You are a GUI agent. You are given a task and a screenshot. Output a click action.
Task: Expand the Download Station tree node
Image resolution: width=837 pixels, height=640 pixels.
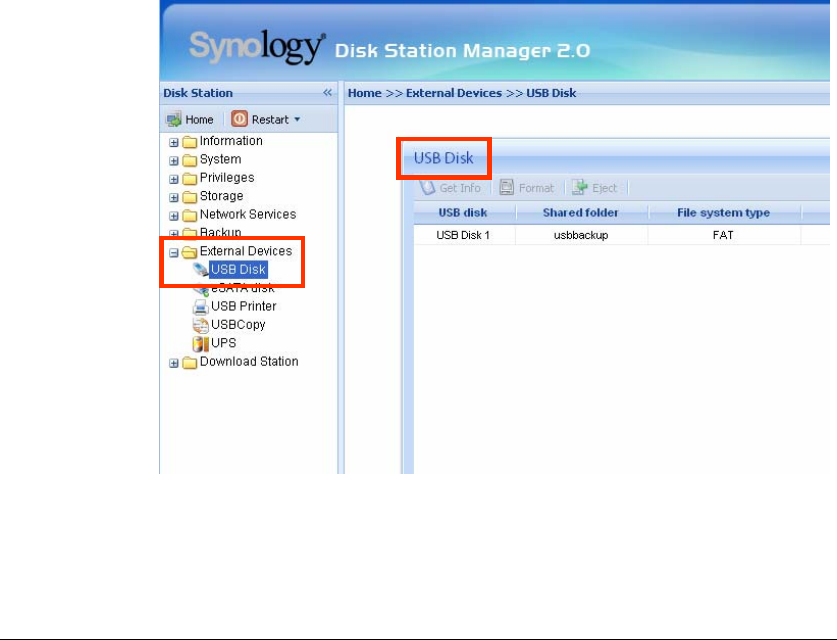click(173, 364)
